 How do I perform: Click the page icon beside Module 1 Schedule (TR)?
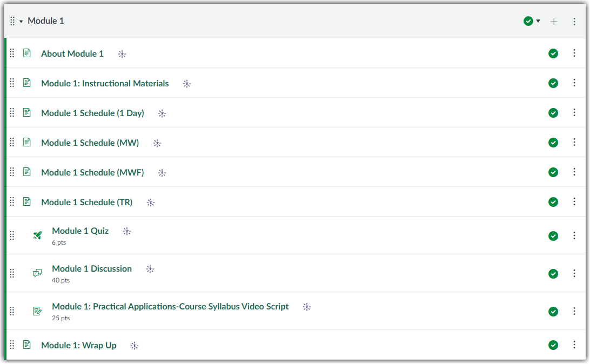(x=27, y=201)
